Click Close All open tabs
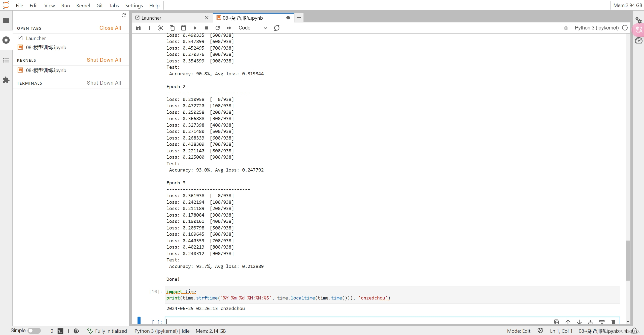The image size is (644, 335). [x=110, y=28]
